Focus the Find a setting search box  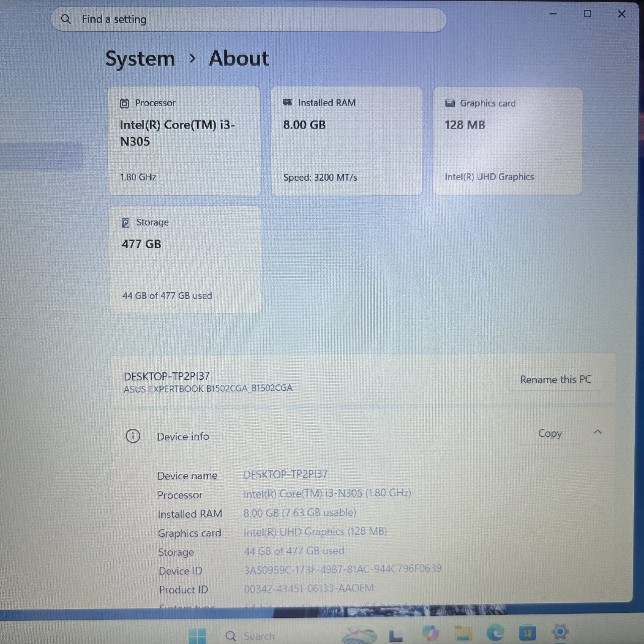pos(248,19)
